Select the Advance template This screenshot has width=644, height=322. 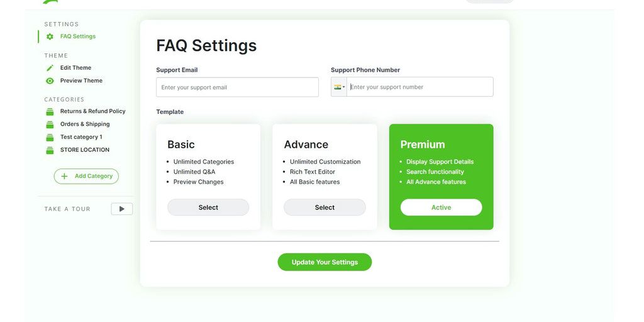(325, 208)
